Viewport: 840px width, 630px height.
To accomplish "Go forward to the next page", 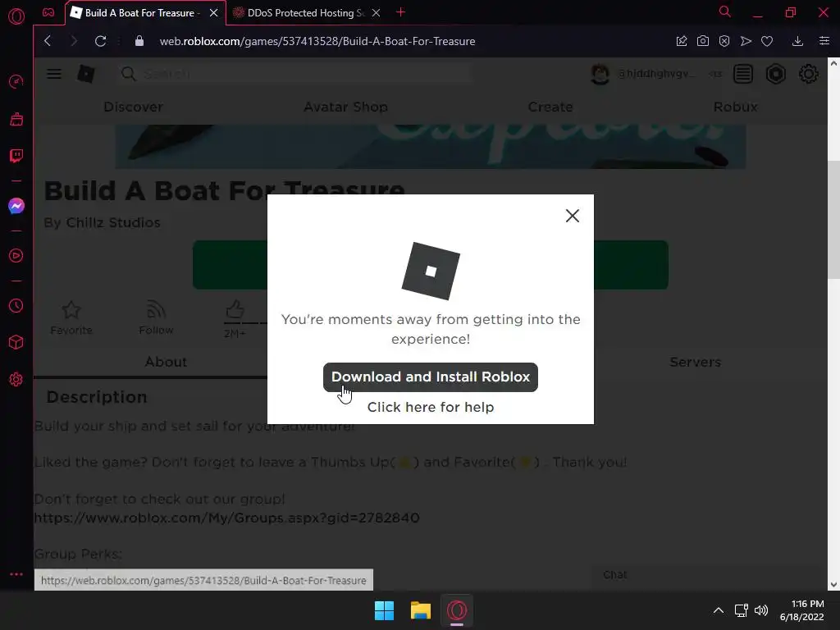I will 74,41.
